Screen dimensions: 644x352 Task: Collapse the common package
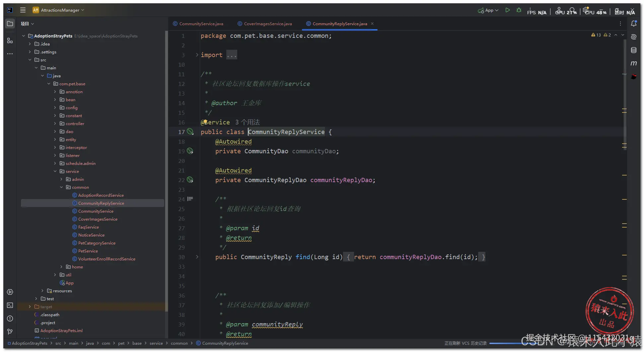pos(61,187)
